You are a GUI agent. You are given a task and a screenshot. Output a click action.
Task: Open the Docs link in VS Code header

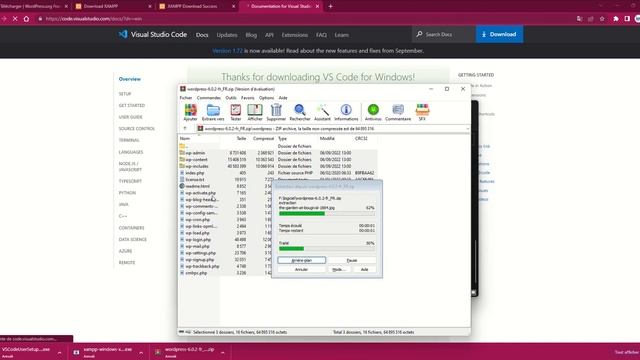coord(202,35)
